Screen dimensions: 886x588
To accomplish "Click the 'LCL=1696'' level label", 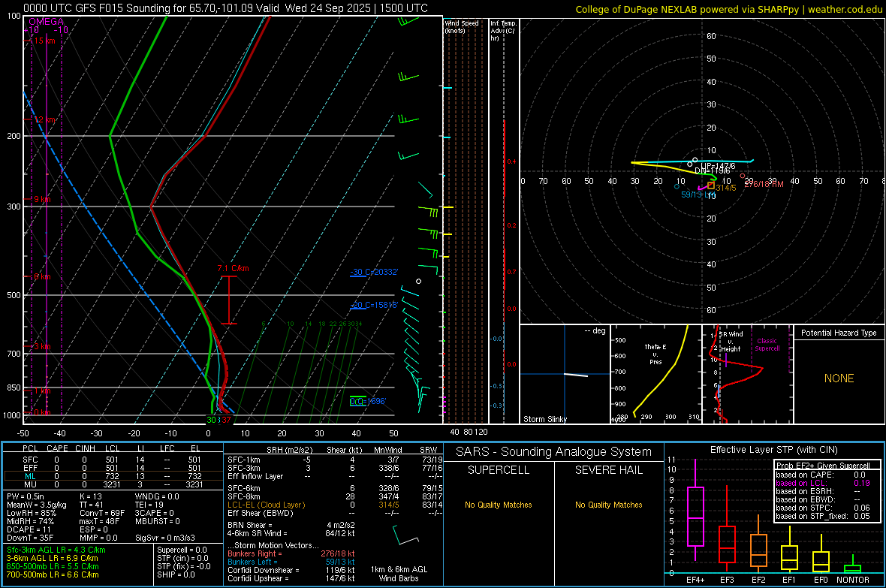I will tap(368, 402).
